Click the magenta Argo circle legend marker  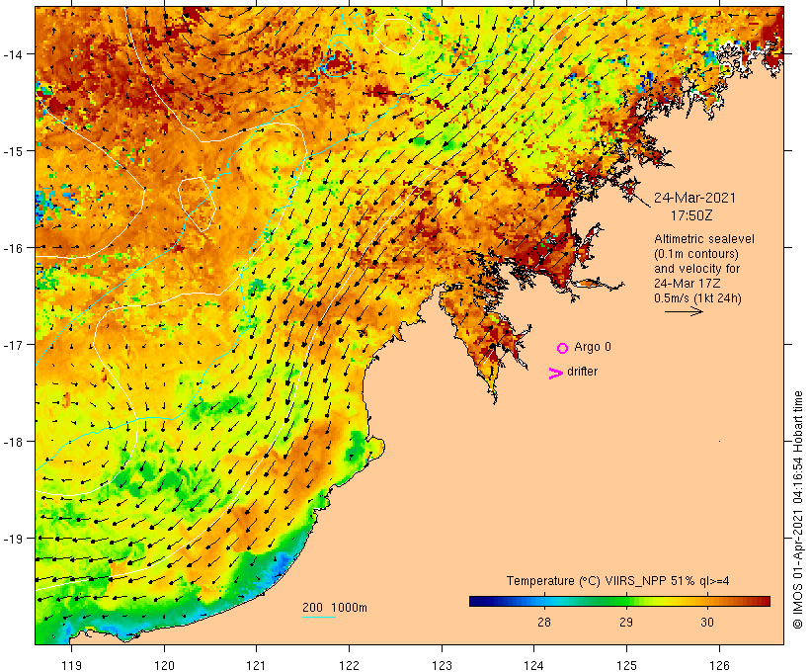coord(563,348)
